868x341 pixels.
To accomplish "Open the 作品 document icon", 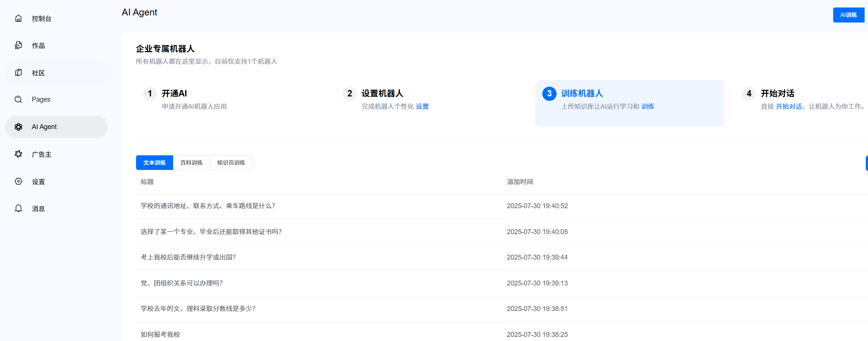I will (18, 45).
